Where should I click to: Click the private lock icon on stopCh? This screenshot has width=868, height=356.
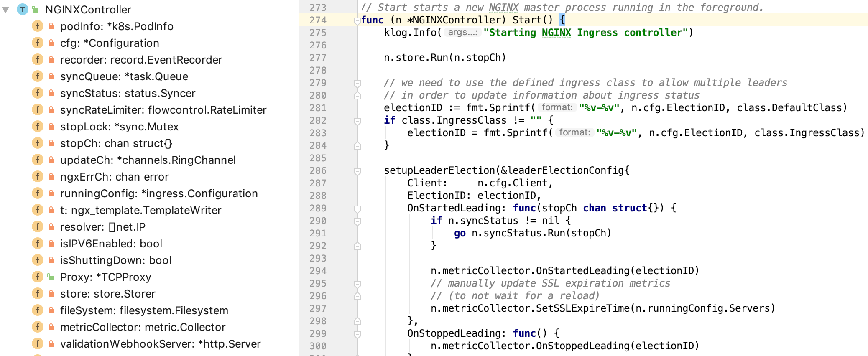pyautogui.click(x=51, y=143)
